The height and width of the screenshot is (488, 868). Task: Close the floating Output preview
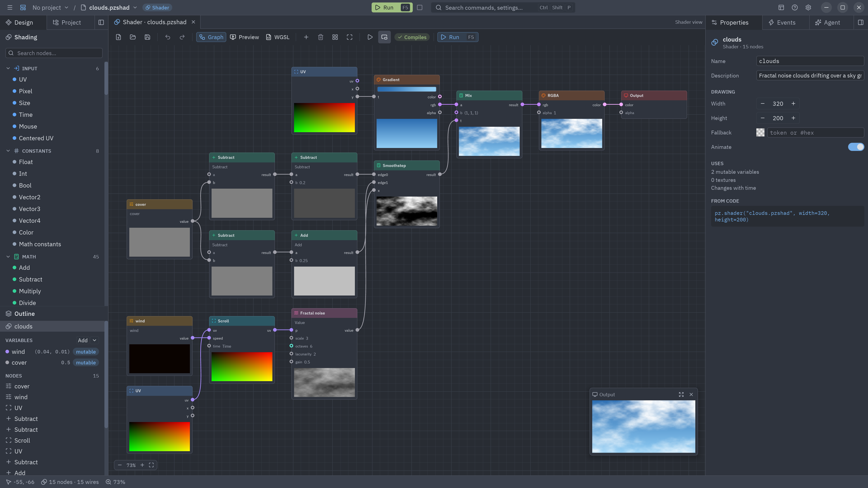tap(691, 394)
